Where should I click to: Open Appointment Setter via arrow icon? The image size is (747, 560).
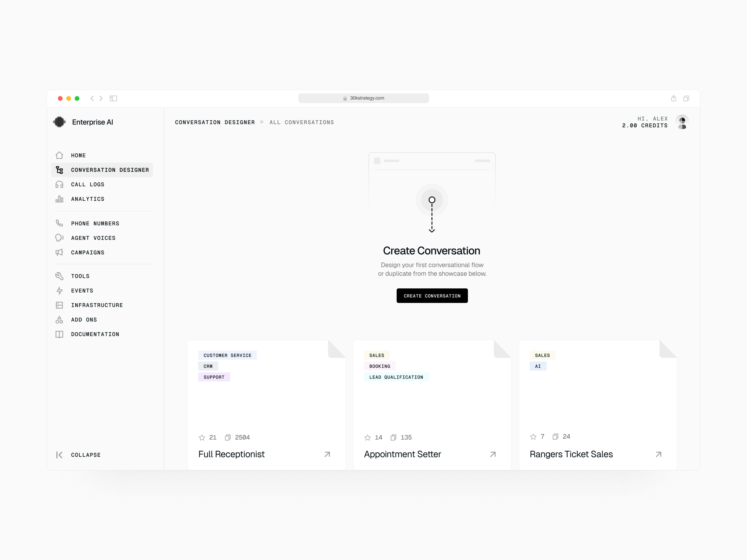(x=493, y=454)
